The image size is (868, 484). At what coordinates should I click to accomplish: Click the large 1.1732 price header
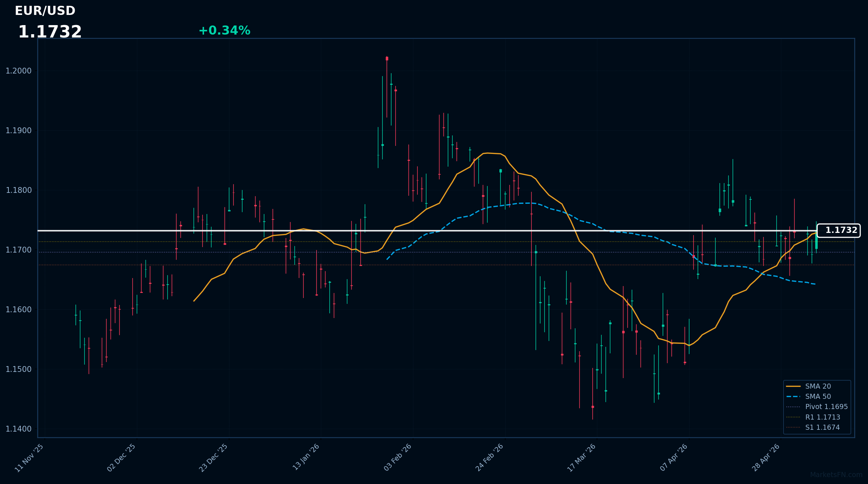(50, 32)
